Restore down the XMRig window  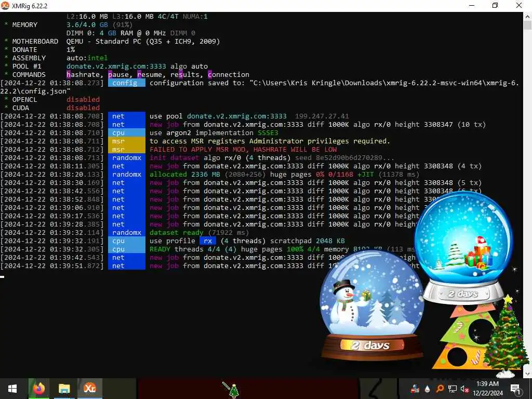click(x=495, y=5)
